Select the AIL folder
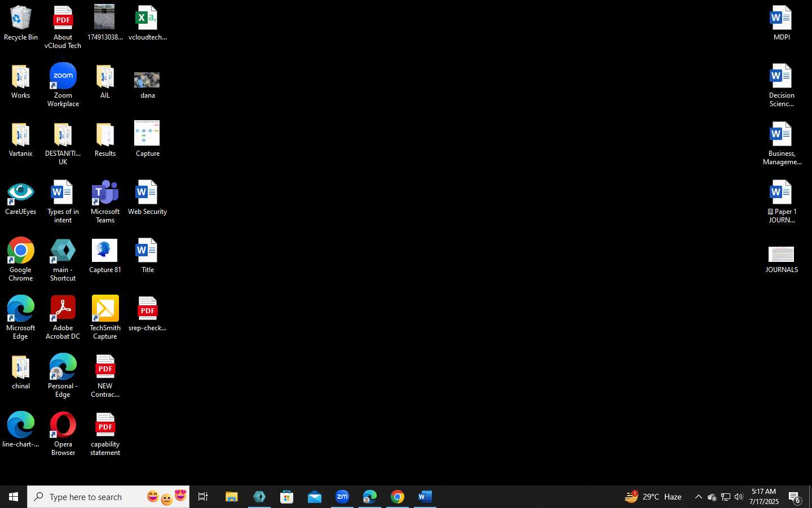The width and height of the screenshot is (812, 508). click(105, 82)
